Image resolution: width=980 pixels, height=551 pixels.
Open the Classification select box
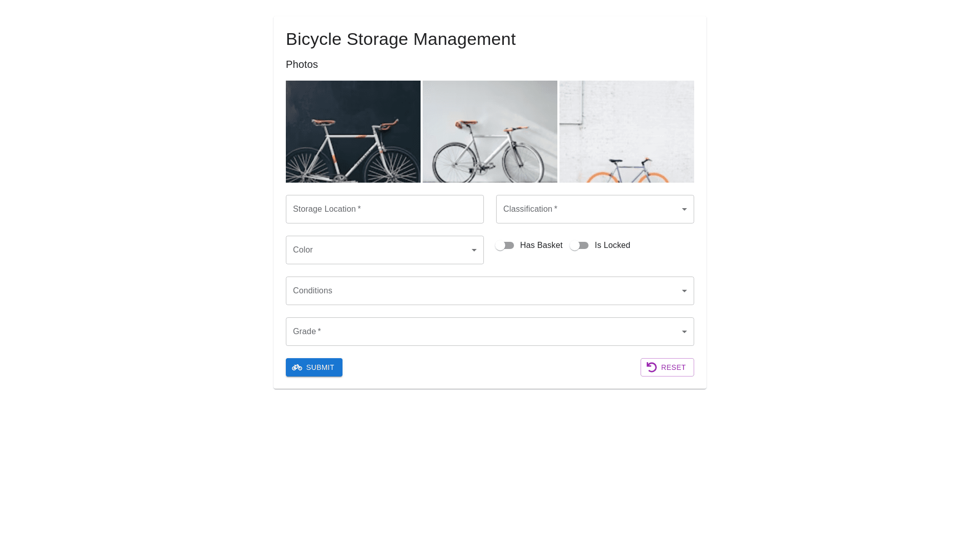pos(587,209)
